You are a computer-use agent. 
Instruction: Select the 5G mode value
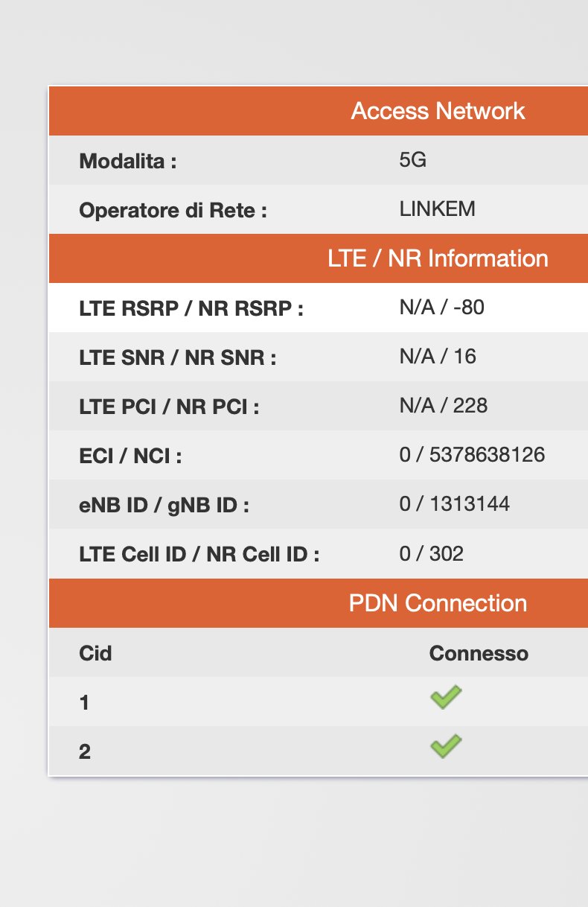pyautogui.click(x=413, y=160)
